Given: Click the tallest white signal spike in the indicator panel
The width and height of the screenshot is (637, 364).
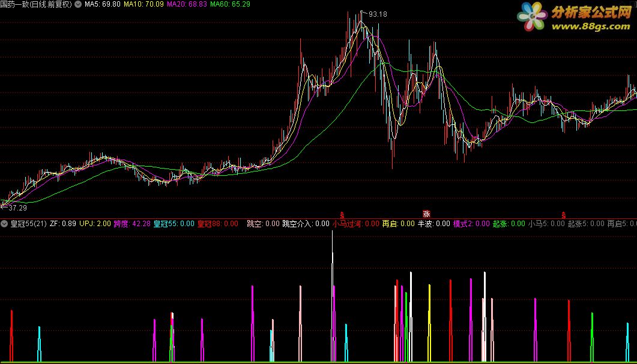Looking at the screenshot, I should (x=333, y=296).
